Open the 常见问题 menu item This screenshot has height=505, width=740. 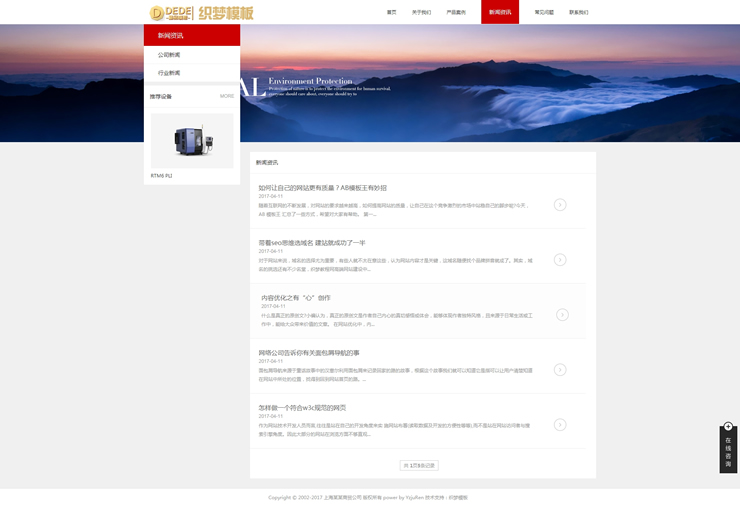(x=544, y=12)
